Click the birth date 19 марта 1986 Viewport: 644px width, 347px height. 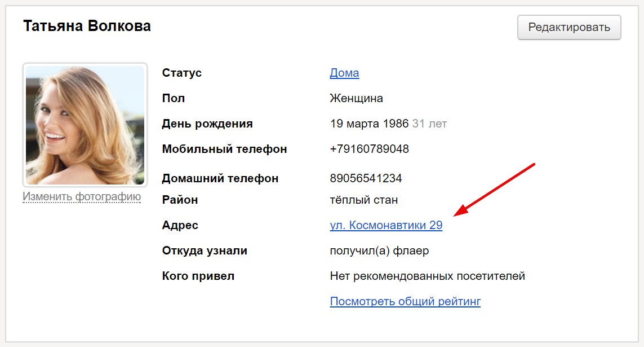point(369,124)
